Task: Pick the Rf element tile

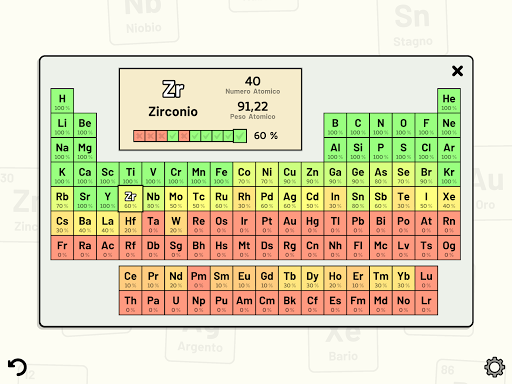Action: pos(130,248)
